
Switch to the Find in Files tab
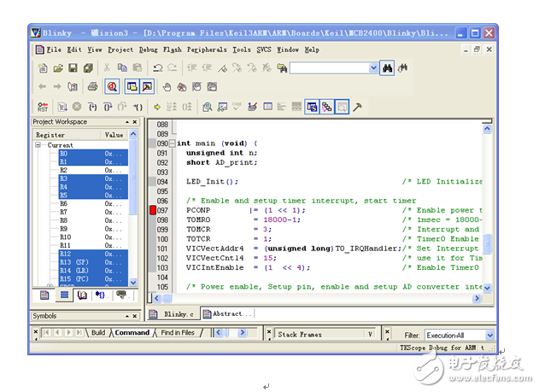point(178,332)
